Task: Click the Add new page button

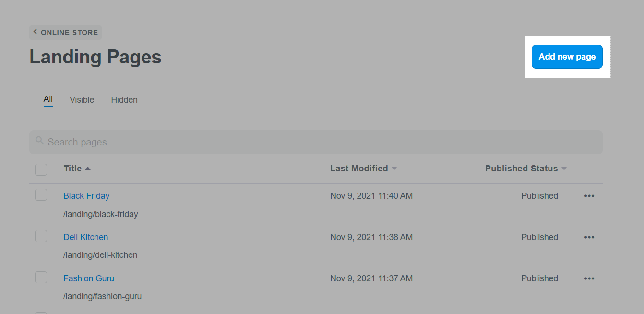Action: [x=567, y=57]
